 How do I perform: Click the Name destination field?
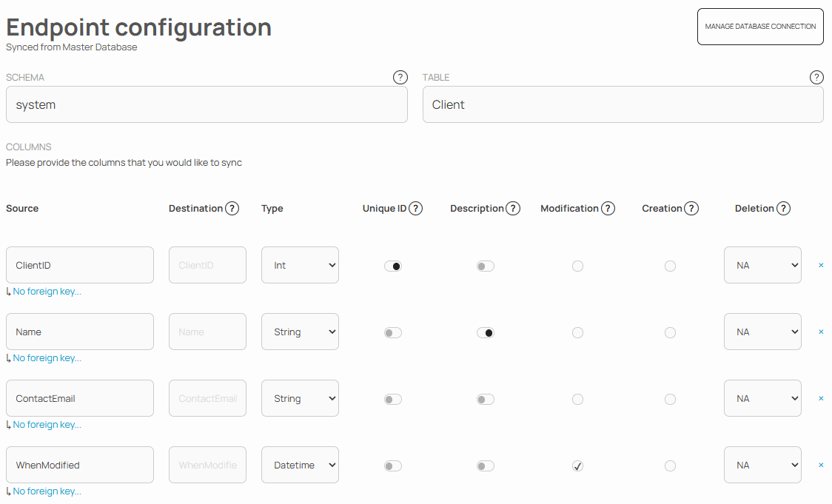pyautogui.click(x=207, y=332)
